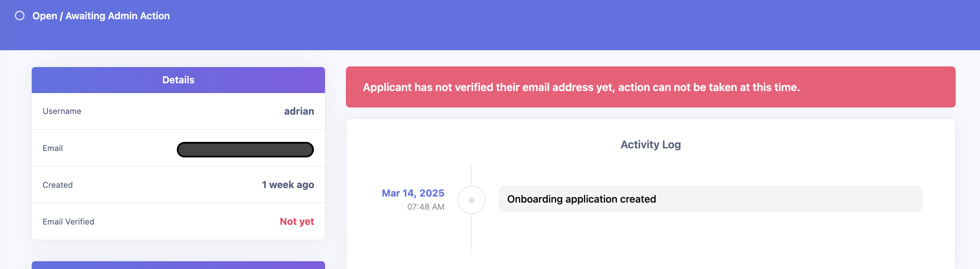Click the top blue status banner
This screenshot has width=980, height=269.
pyautogui.click(x=490, y=25)
